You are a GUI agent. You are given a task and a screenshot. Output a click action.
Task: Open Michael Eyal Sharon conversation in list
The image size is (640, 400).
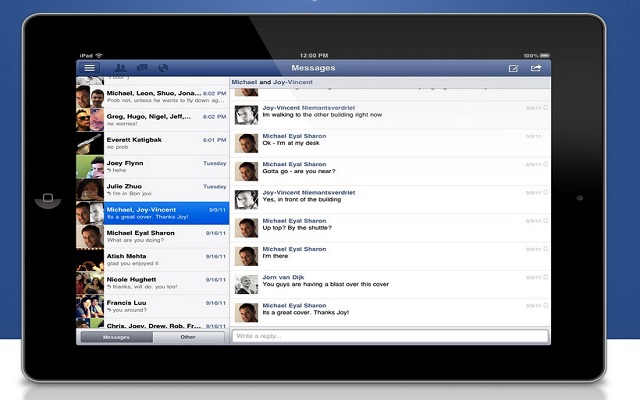[x=153, y=236]
